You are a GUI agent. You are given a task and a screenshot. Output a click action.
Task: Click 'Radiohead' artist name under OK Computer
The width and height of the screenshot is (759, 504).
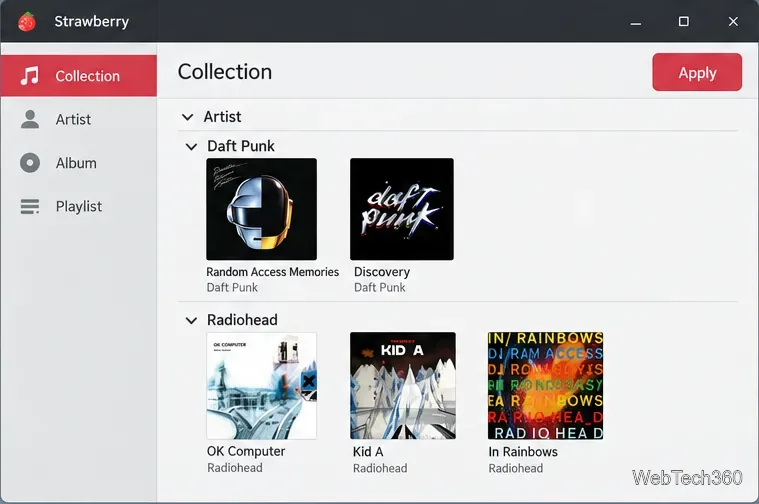pyautogui.click(x=235, y=468)
